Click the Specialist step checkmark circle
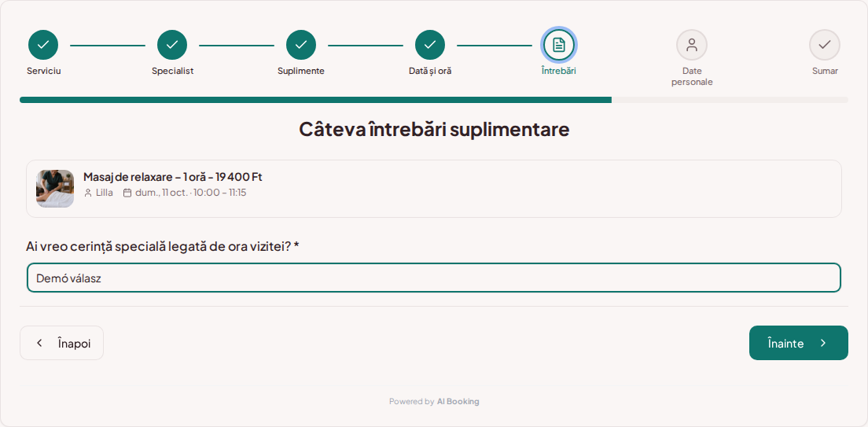This screenshot has width=868, height=427. coord(172,45)
